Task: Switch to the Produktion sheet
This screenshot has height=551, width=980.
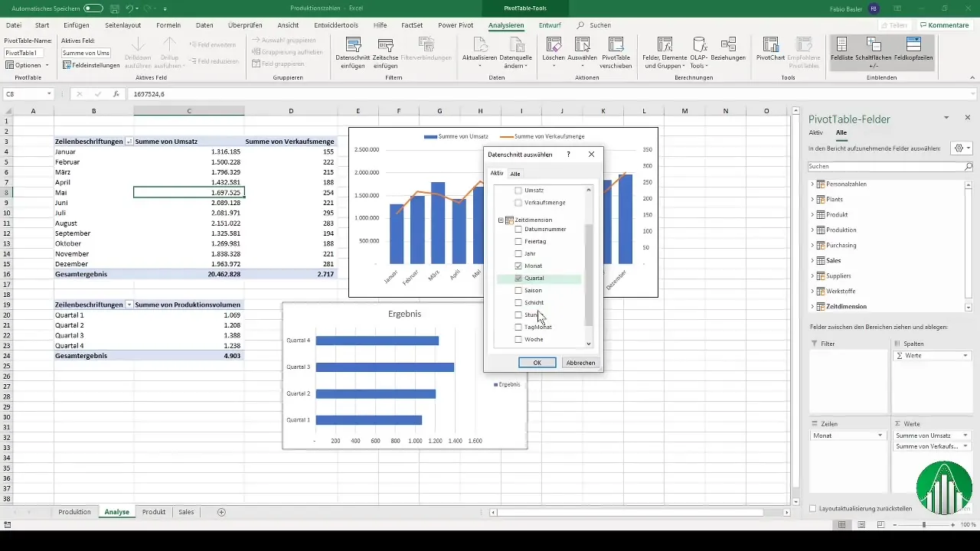Action: 74,512
